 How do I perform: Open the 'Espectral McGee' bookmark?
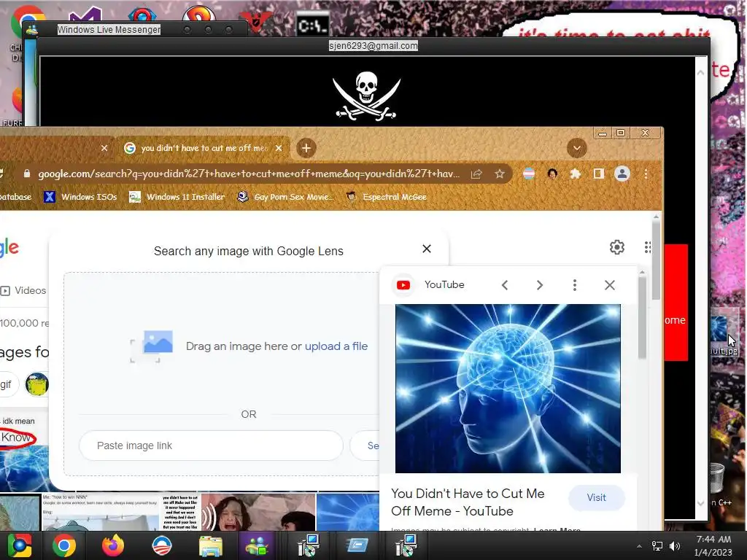pyautogui.click(x=387, y=197)
